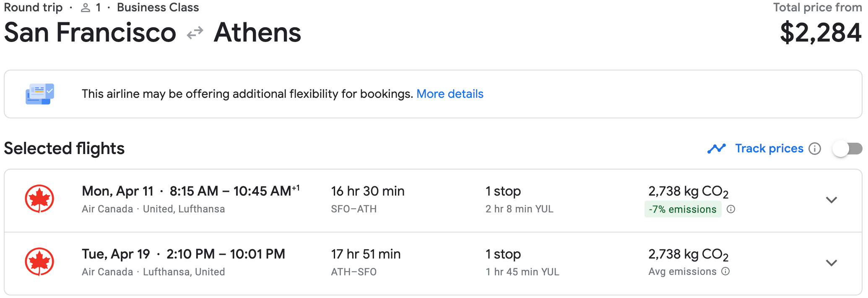Expand the Mon, Apr 11 flight details
868x298 pixels.
(832, 200)
